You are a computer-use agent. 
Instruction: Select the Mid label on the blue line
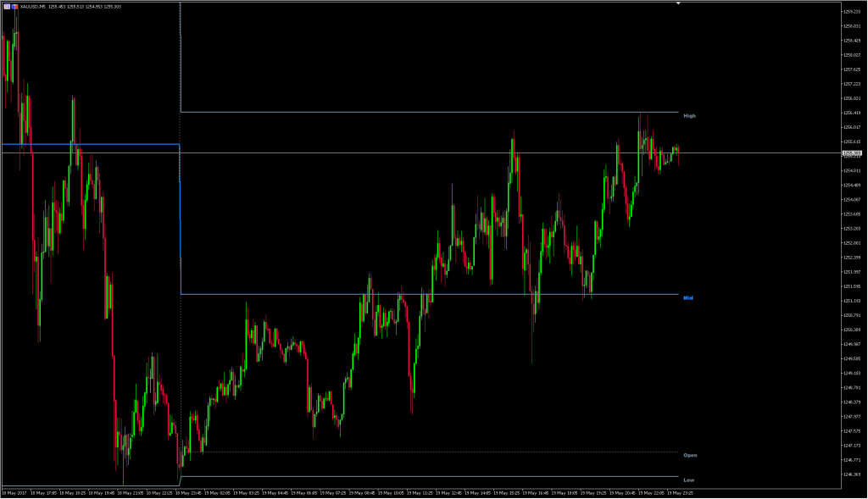click(x=687, y=297)
